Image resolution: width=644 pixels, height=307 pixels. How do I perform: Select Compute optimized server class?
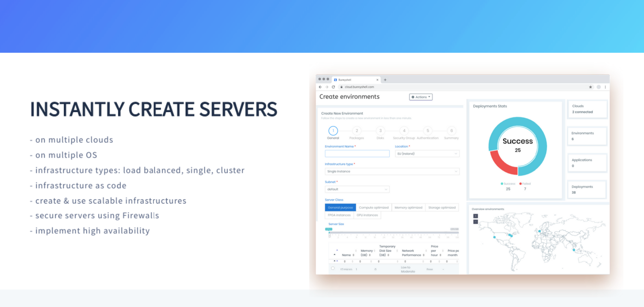click(374, 207)
